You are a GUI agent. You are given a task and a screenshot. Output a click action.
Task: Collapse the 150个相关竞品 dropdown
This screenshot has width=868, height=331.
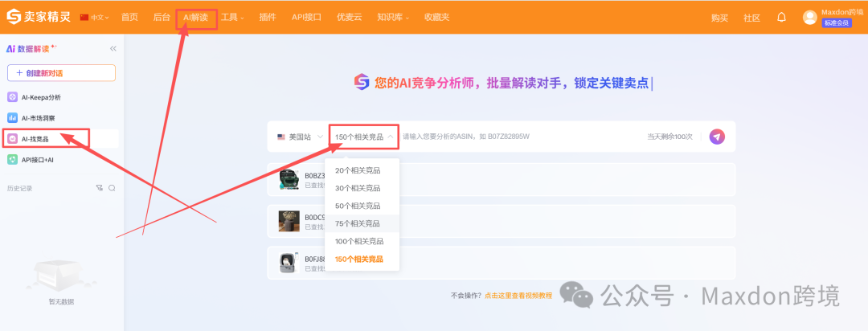click(365, 137)
